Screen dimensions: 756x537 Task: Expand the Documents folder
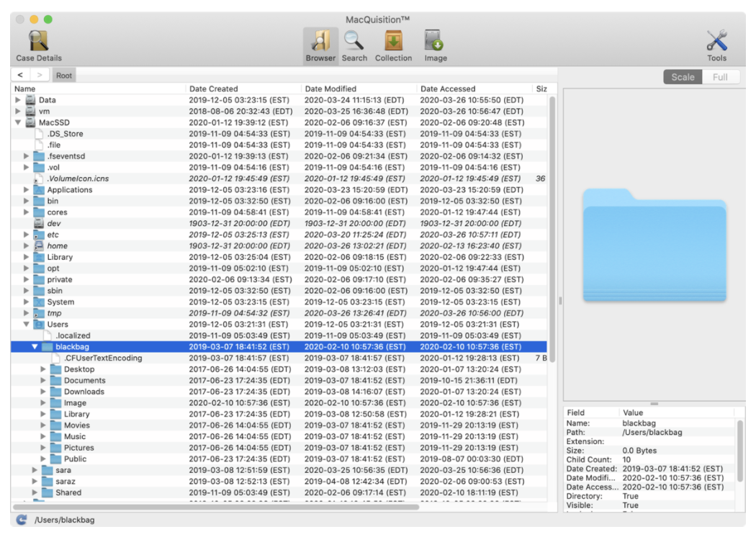click(43, 380)
